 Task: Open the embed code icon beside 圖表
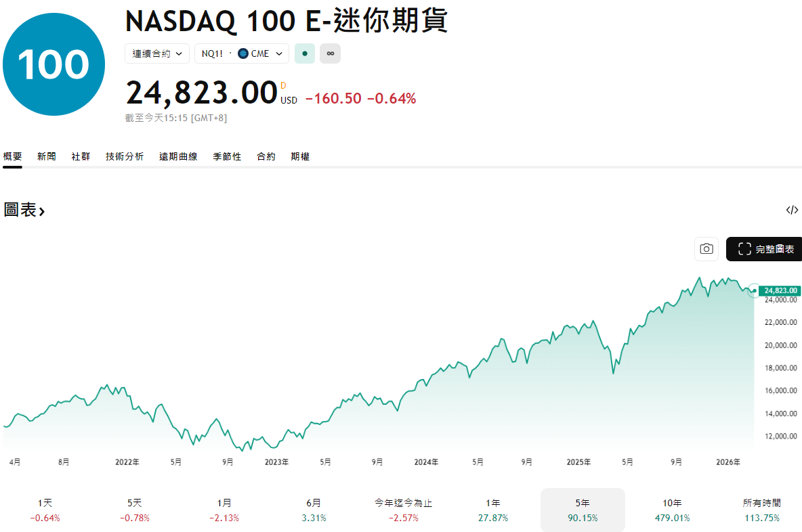791,210
